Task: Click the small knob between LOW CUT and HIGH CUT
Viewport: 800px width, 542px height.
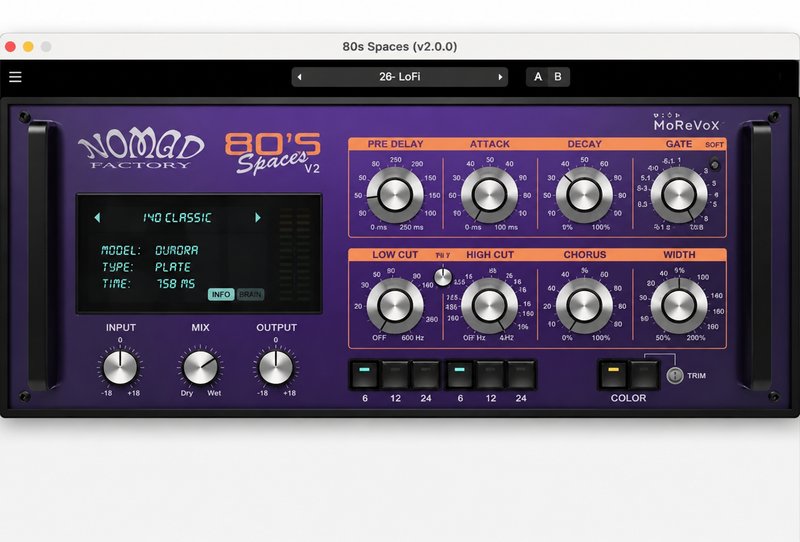Action: coord(443,277)
